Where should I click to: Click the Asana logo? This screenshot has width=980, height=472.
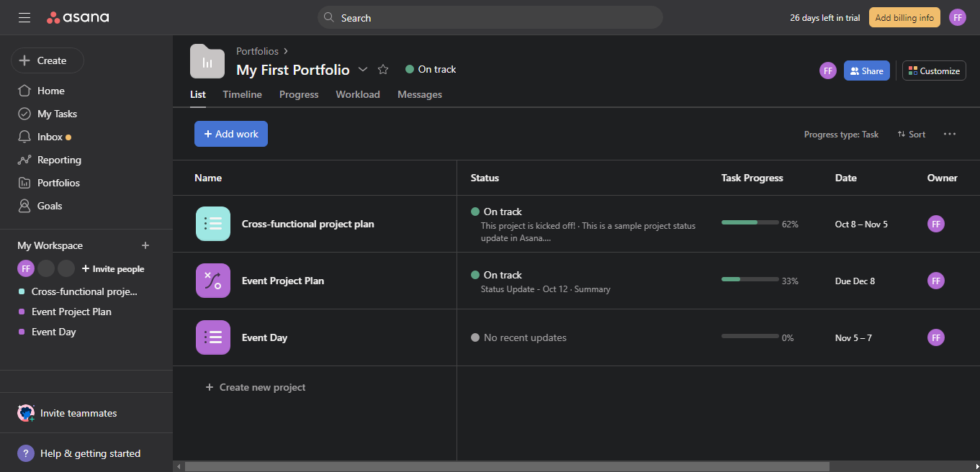tap(77, 17)
